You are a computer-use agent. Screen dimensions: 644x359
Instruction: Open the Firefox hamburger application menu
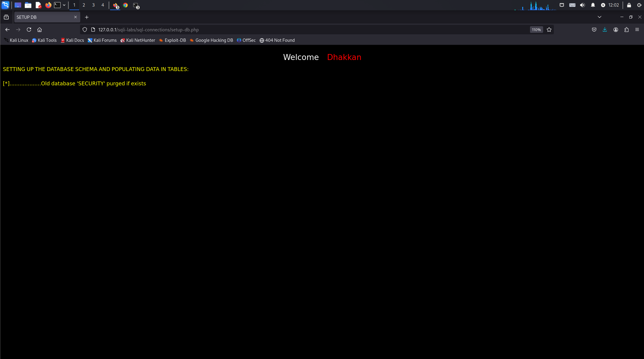pyautogui.click(x=637, y=30)
